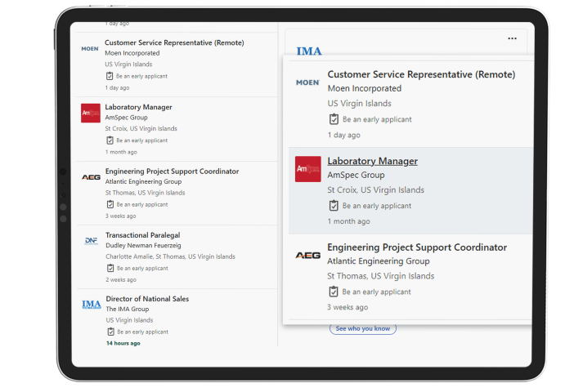Click the green '14 hours ago' timestamp
This screenshot has width=583, height=392.
[x=123, y=343]
